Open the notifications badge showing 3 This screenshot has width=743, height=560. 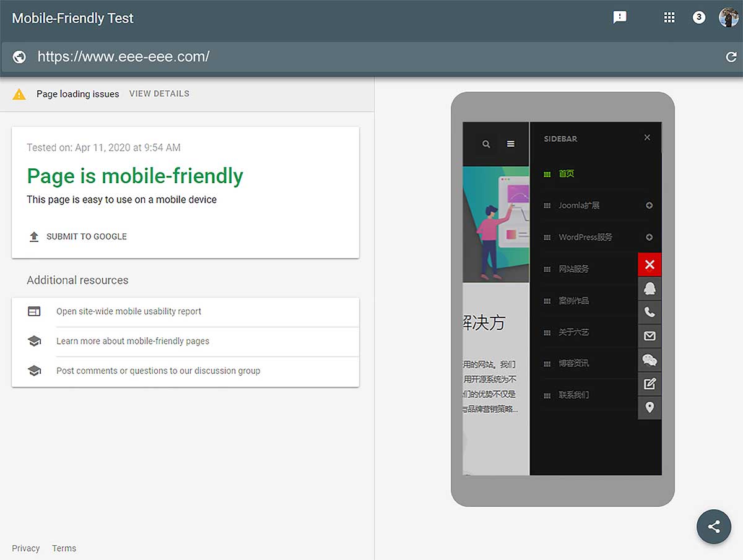(x=699, y=17)
